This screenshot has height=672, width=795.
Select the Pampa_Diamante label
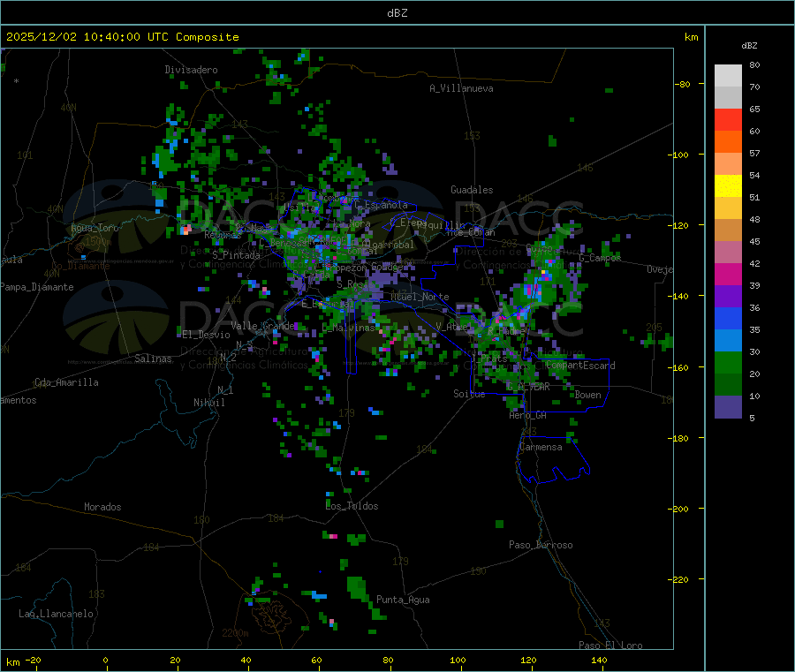(37, 287)
